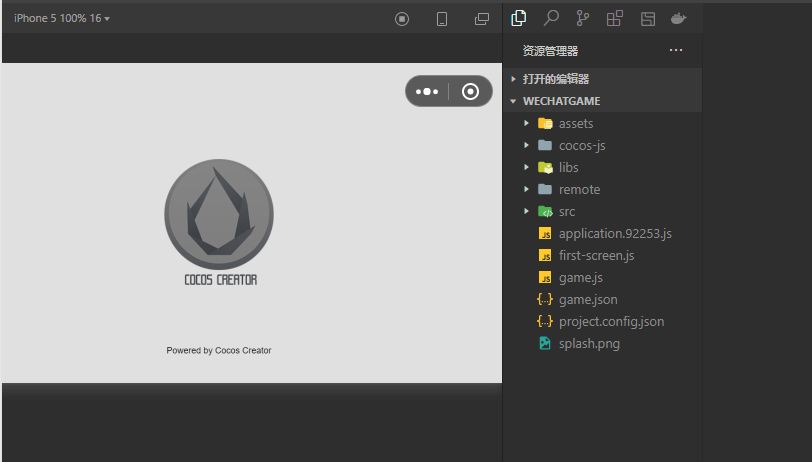Click the 资源管理器 panel title
The width and height of the screenshot is (812, 462).
pos(550,51)
